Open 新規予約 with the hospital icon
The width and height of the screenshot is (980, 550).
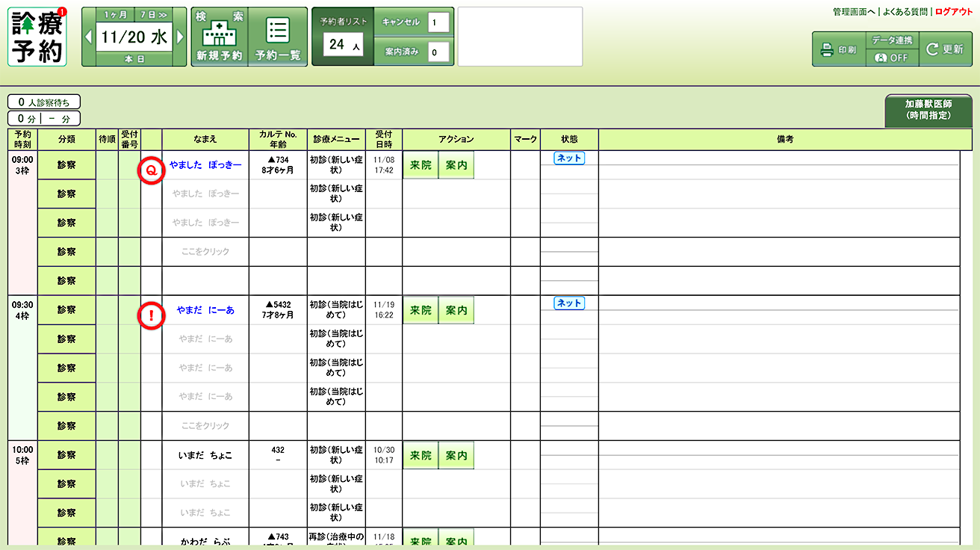pyautogui.click(x=219, y=37)
